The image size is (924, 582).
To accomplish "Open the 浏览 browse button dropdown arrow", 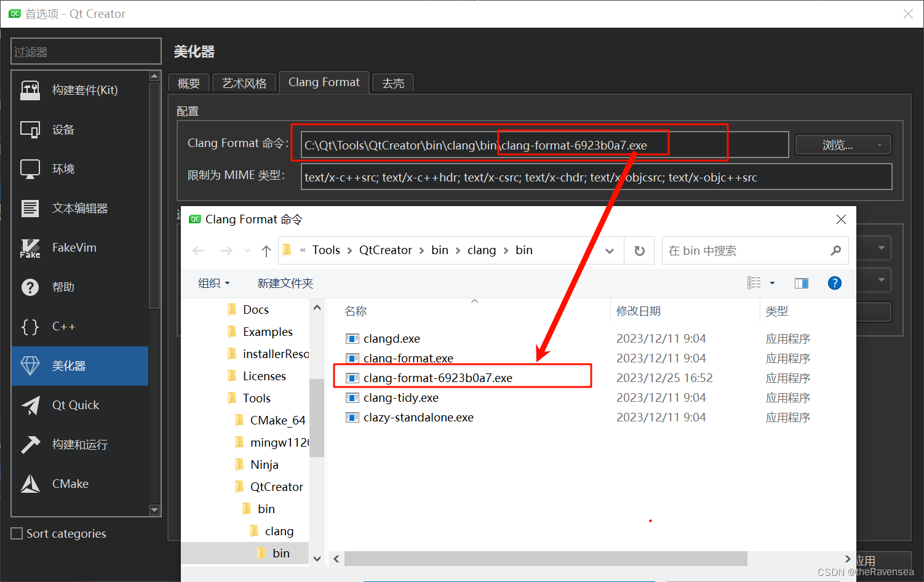I will pos(880,145).
